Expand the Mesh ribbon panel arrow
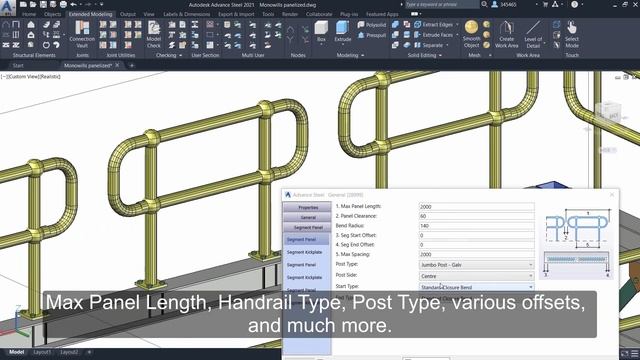 pos(490,55)
